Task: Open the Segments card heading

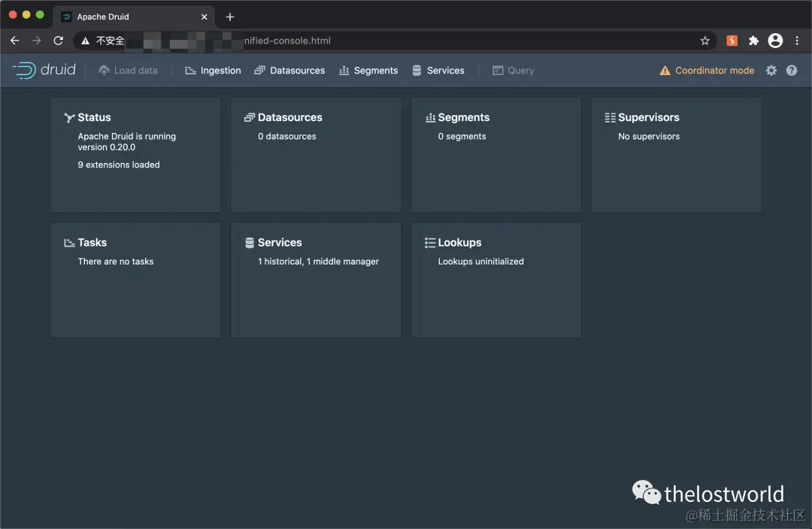Action: pyautogui.click(x=463, y=117)
